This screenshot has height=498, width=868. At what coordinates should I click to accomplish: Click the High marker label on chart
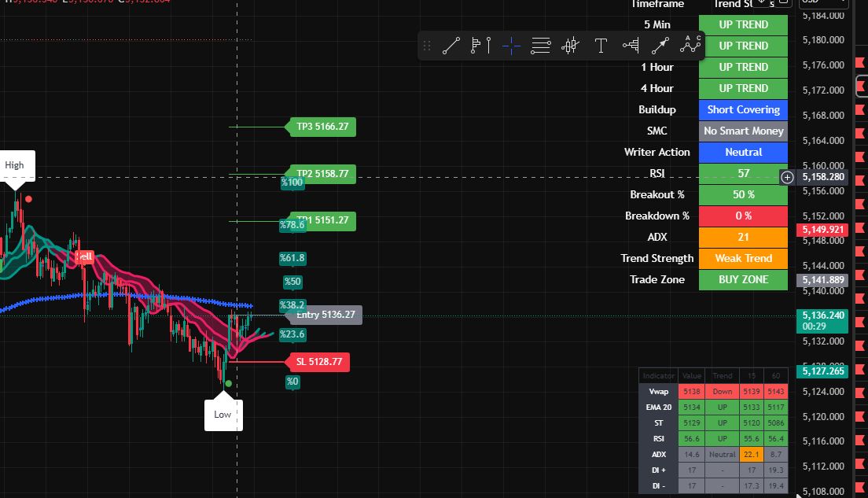coord(14,165)
